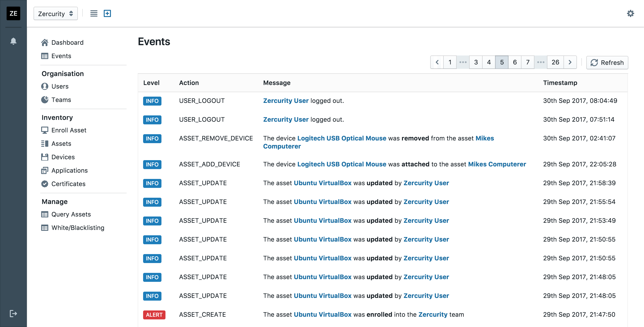Screen dimensions: 644x327
Task: Click the Refresh button
Action: (607, 62)
